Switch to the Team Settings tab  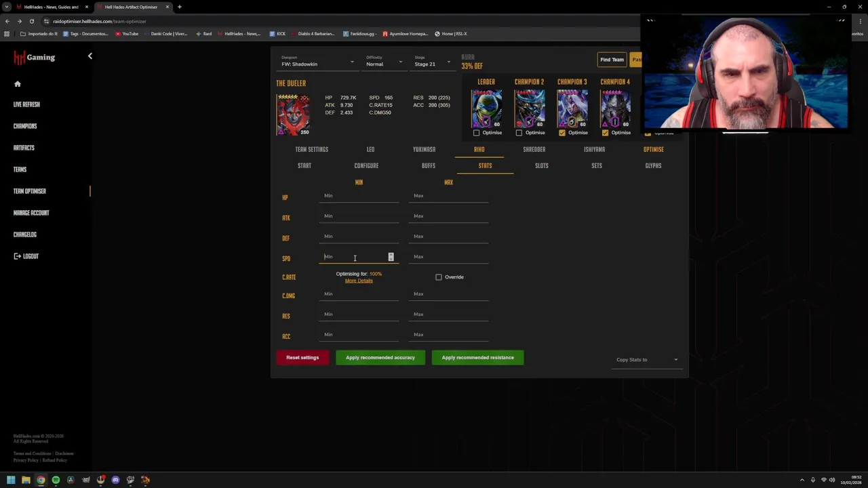click(312, 149)
